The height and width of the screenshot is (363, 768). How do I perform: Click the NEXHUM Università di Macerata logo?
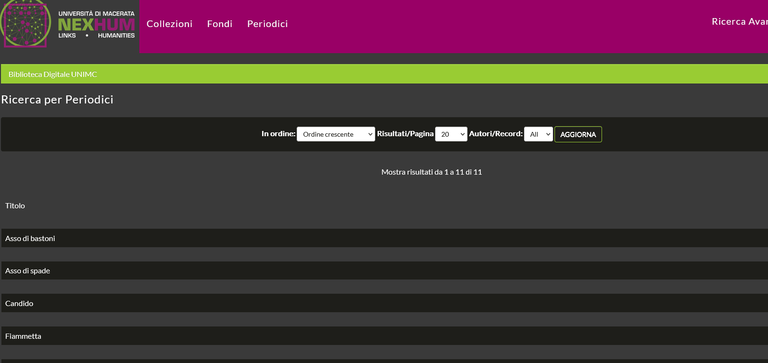pos(68,24)
